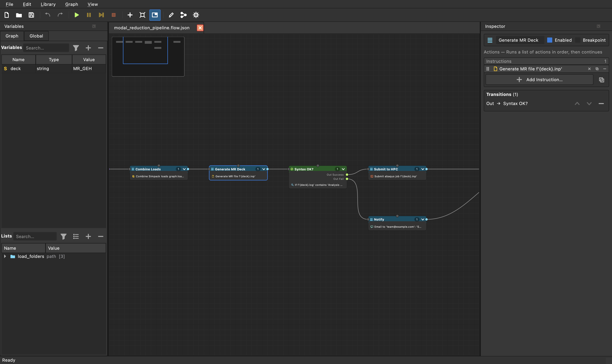This screenshot has width=612, height=364.
Task: Duplicate the Generate MR file instruction
Action: (597, 69)
